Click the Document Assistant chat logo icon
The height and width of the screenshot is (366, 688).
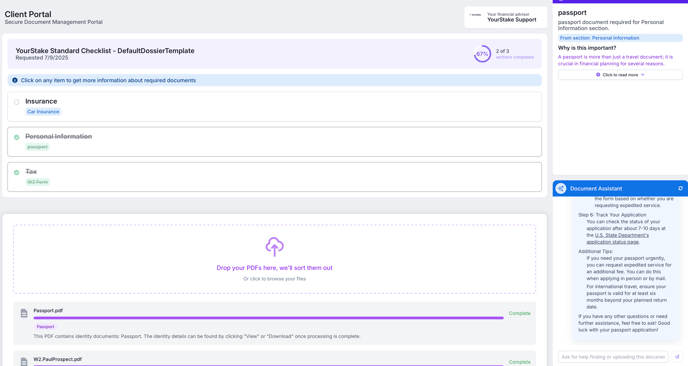pyautogui.click(x=561, y=188)
